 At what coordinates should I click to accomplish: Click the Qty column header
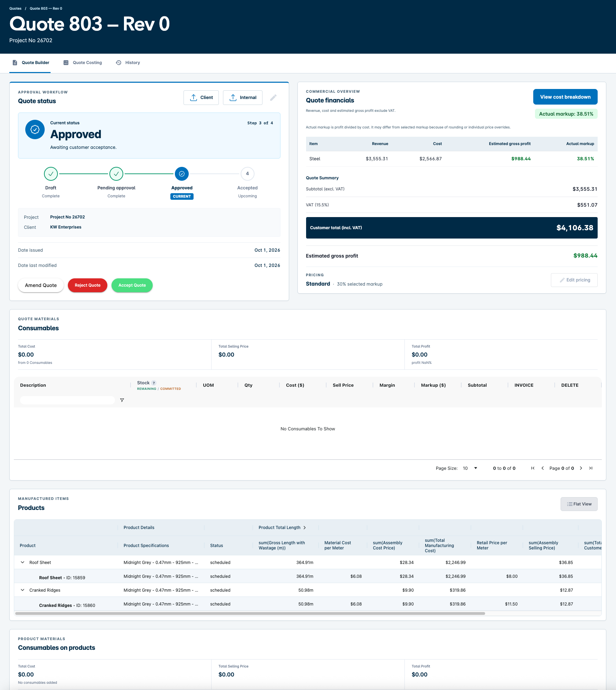(248, 385)
